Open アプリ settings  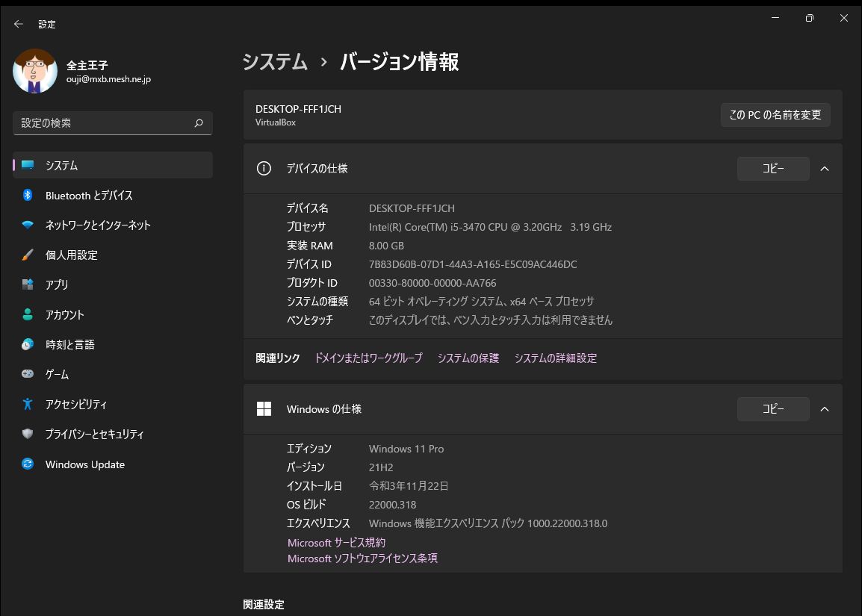(x=113, y=284)
